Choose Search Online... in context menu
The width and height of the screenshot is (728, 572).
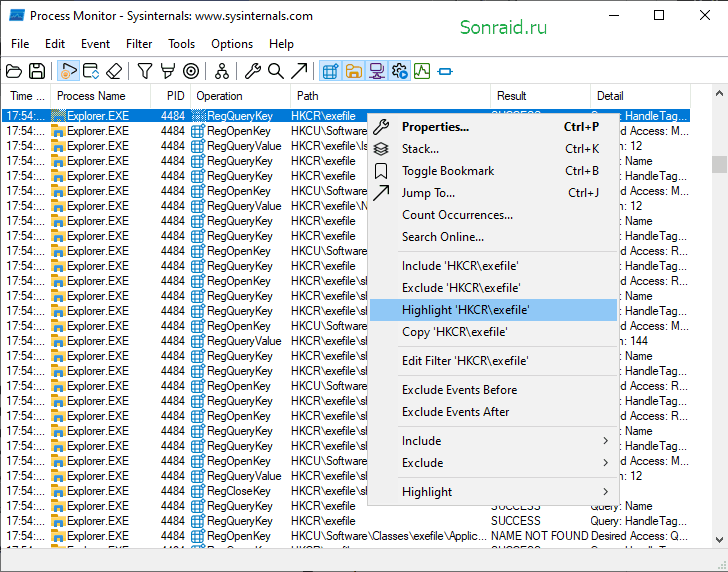tap(493, 237)
